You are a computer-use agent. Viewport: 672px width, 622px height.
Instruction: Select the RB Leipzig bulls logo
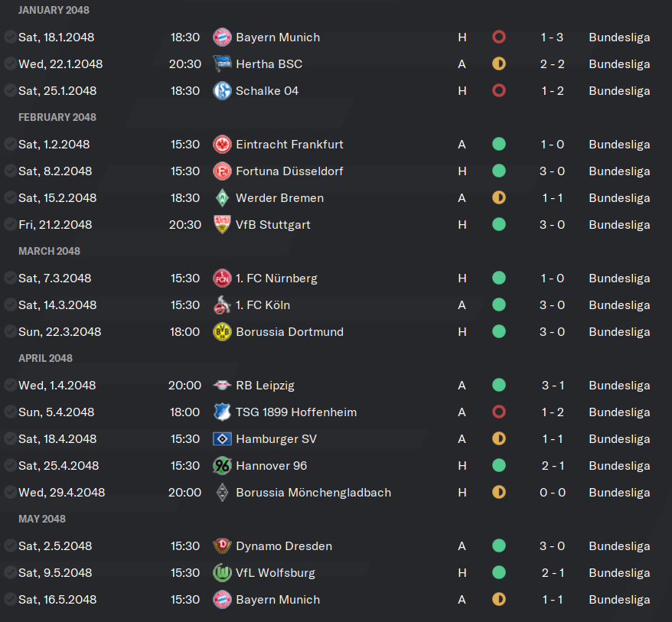(x=222, y=385)
